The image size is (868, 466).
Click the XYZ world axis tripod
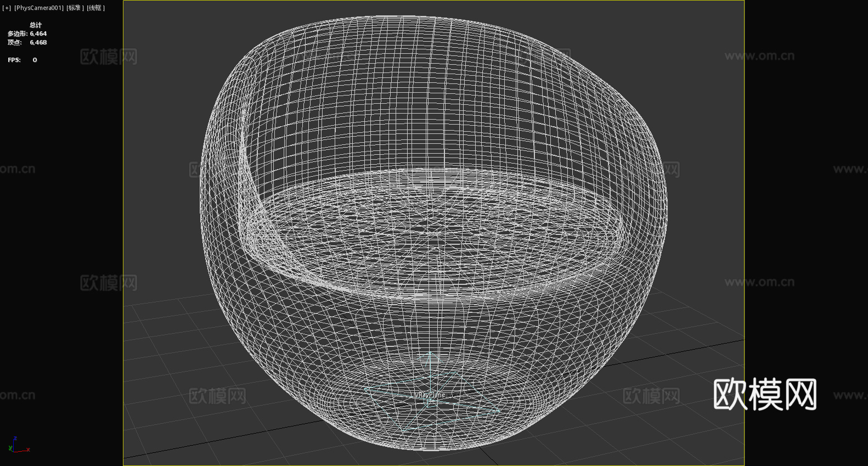point(19,445)
